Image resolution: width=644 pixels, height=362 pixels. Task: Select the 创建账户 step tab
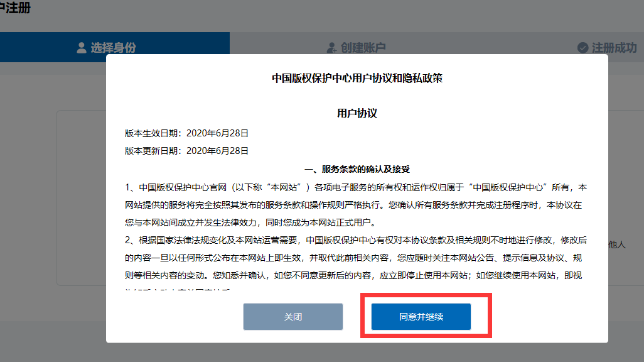click(356, 47)
